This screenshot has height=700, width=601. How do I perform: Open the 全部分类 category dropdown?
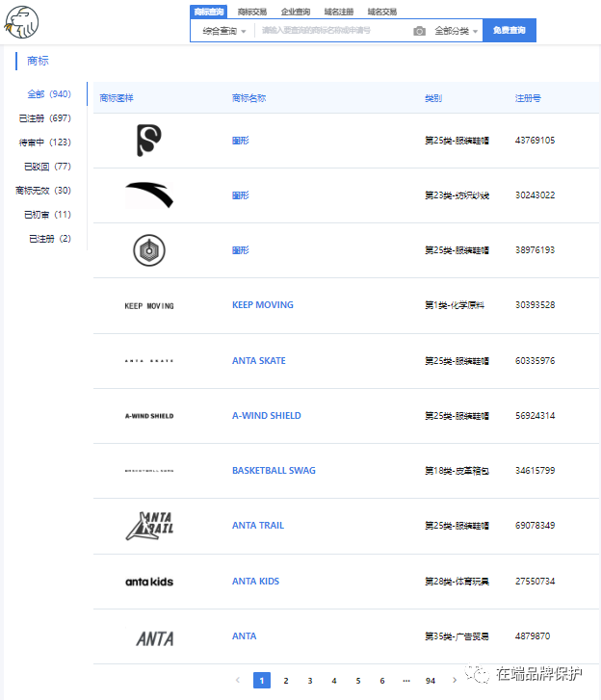pos(456,31)
